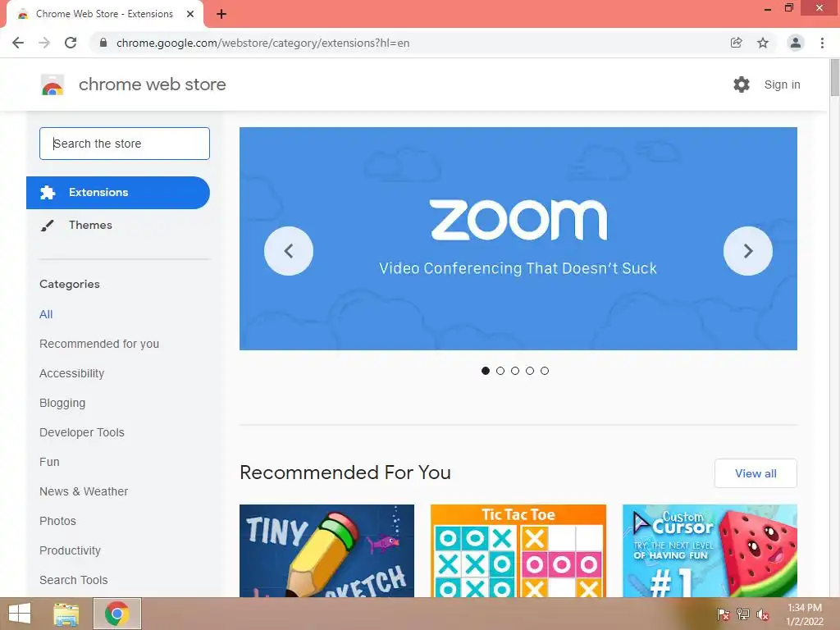
Task: View site information via the lock icon
Action: coord(103,43)
